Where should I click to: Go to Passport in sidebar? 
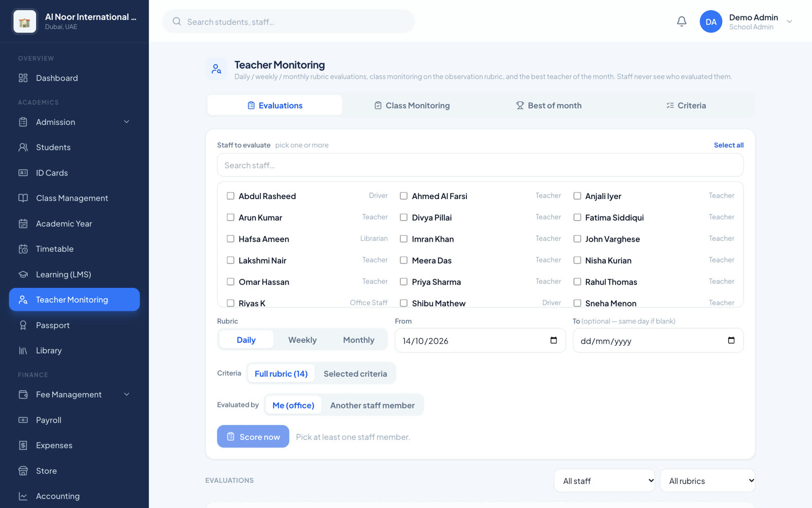coord(74,325)
